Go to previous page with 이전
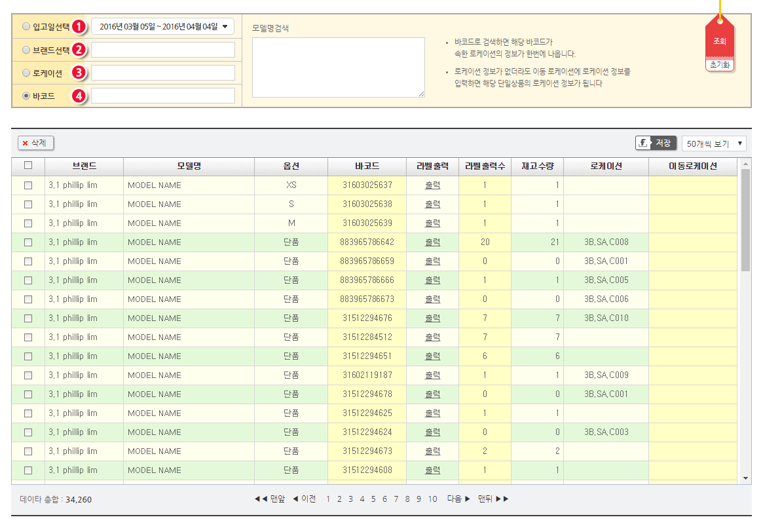Viewport: 763px width, 532px height. click(304, 499)
